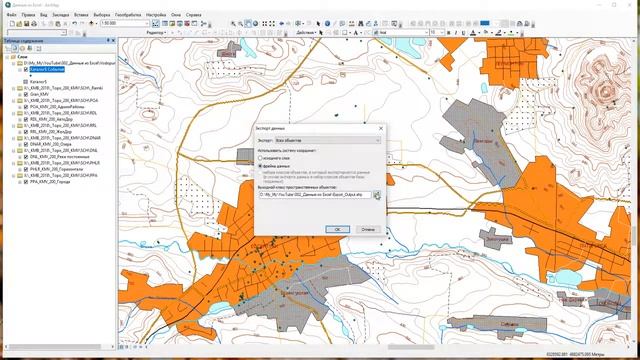
Task: Click the New map document icon
Action: pos(12,24)
